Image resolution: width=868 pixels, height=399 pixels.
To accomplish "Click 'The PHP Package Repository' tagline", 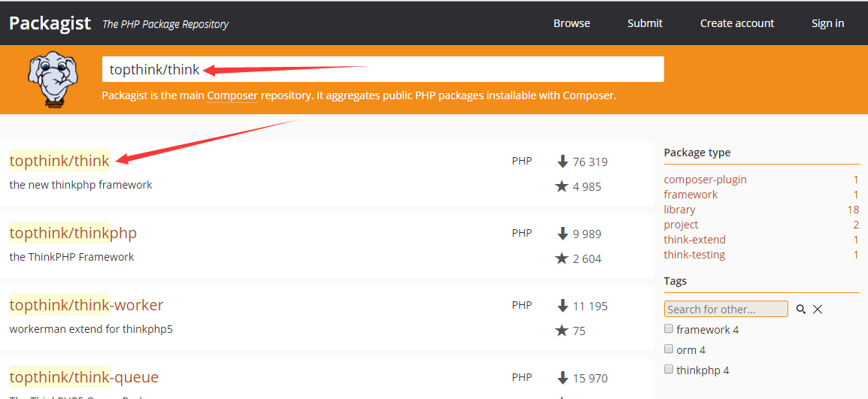I will click(x=165, y=24).
